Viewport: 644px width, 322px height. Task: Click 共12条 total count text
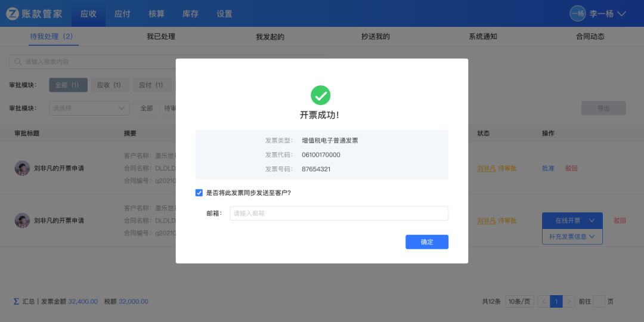tap(491, 302)
